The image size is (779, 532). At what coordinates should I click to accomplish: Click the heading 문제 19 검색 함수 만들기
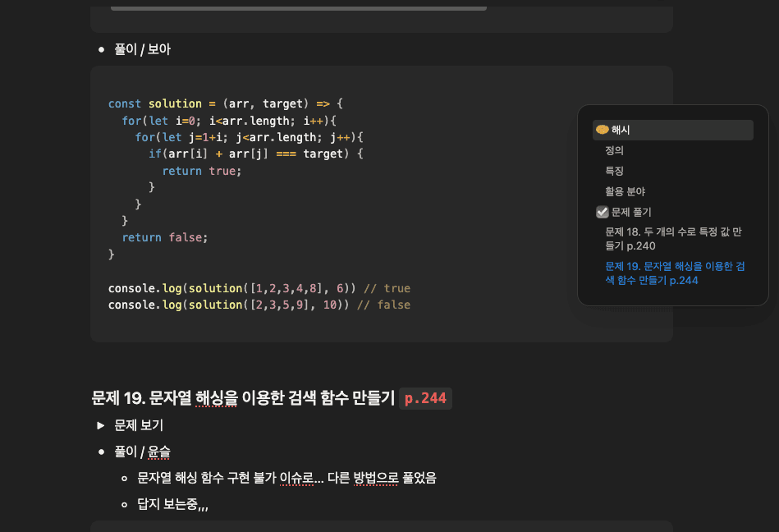[x=246, y=398]
